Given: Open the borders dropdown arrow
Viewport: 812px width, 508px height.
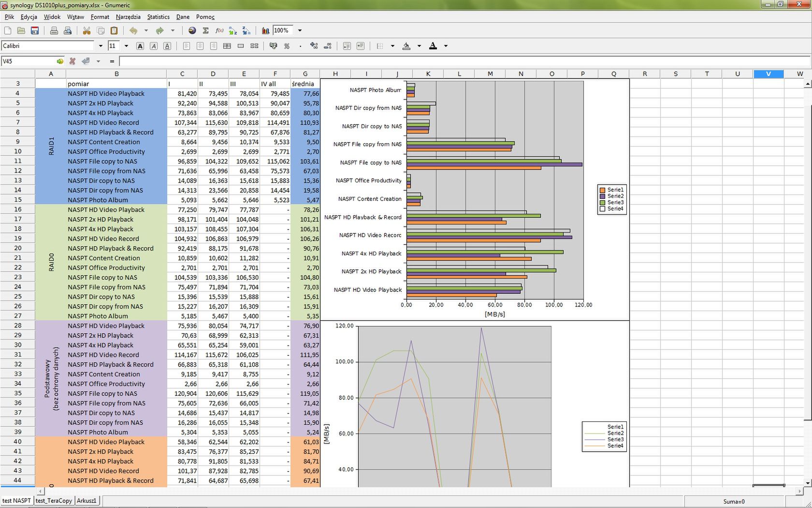Looking at the screenshot, I should click(x=392, y=45).
